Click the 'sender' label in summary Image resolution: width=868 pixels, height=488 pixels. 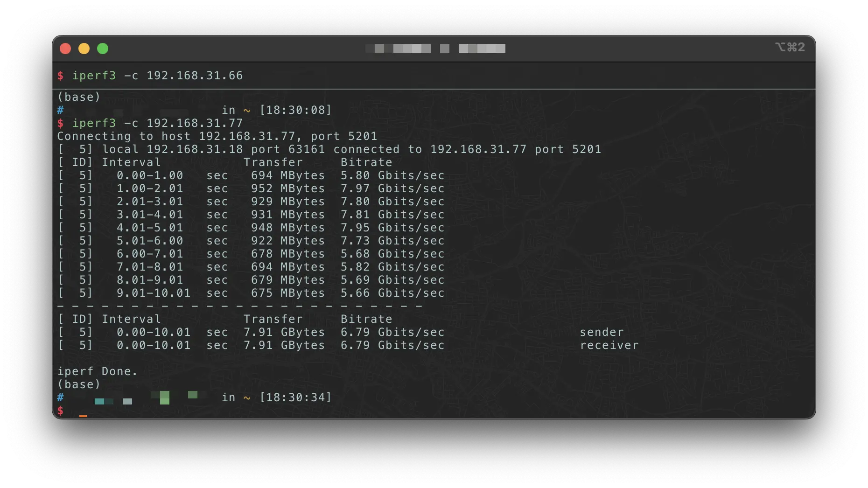(x=602, y=332)
